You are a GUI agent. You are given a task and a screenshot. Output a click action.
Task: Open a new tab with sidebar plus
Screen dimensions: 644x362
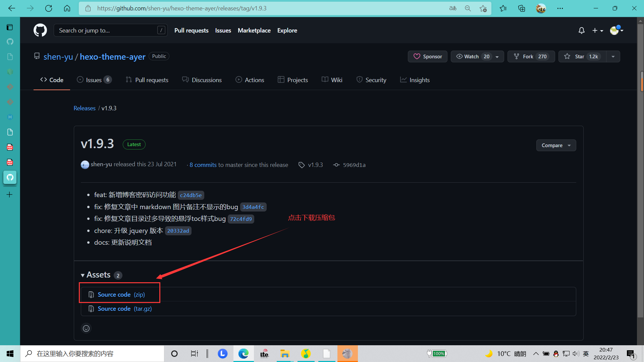pos(10,194)
